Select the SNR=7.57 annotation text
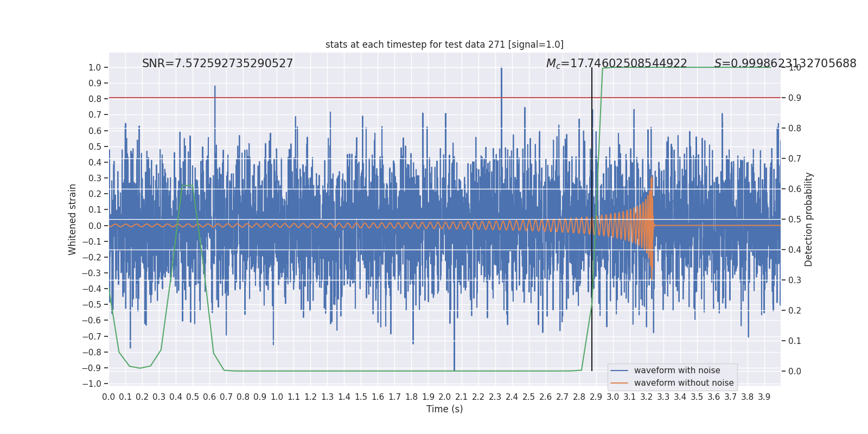Image resolution: width=868 pixels, height=434 pixels. click(x=217, y=63)
